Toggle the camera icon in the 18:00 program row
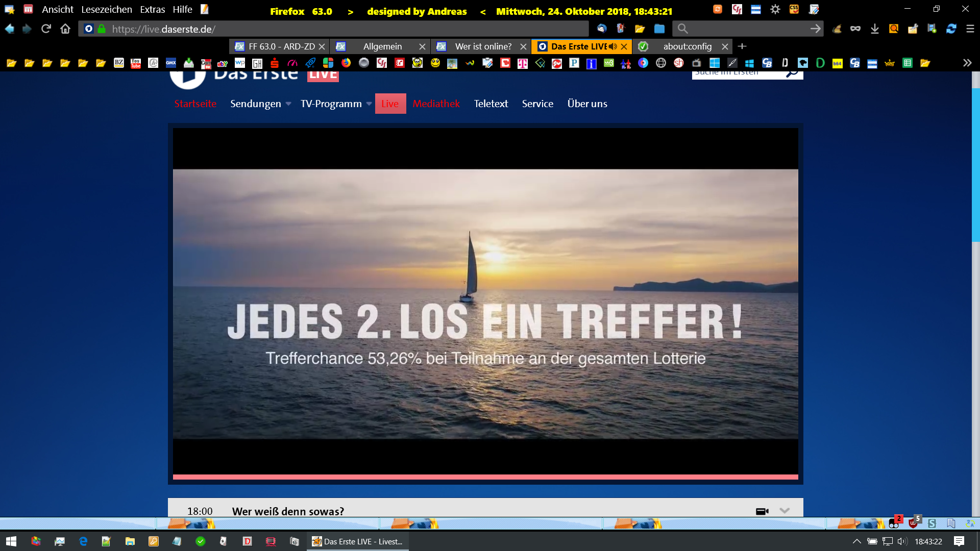This screenshot has height=551, width=980. click(762, 511)
